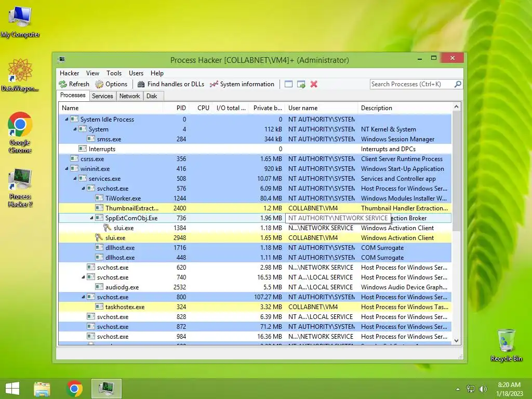Click the find window and thread icon
Viewport: 532px width, 399px height.
pyautogui.click(x=301, y=84)
